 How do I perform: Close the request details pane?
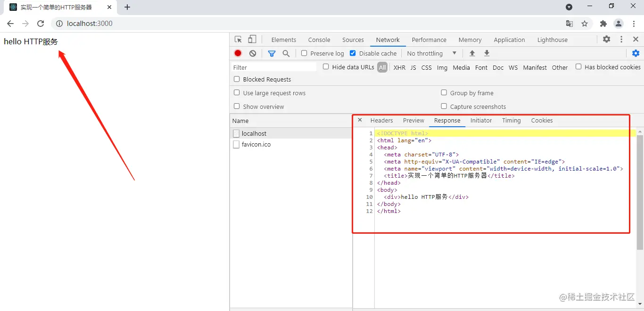(x=360, y=120)
